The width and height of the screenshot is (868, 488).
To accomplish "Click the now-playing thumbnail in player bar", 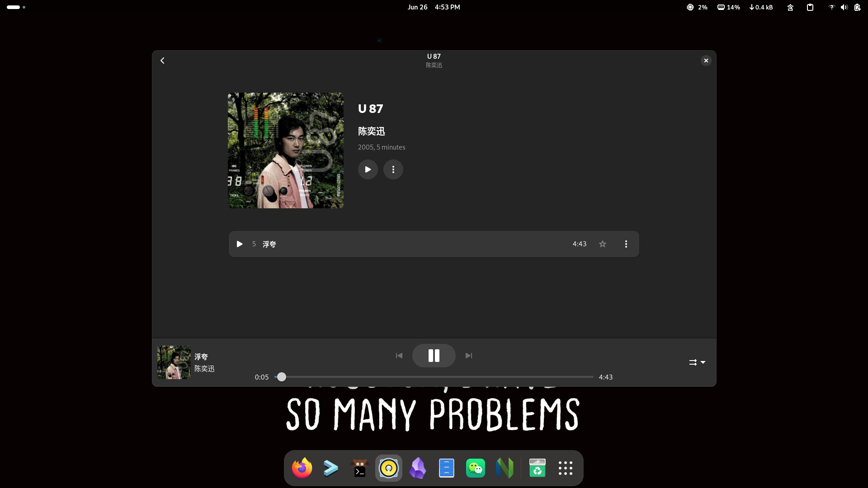I will click(x=174, y=362).
